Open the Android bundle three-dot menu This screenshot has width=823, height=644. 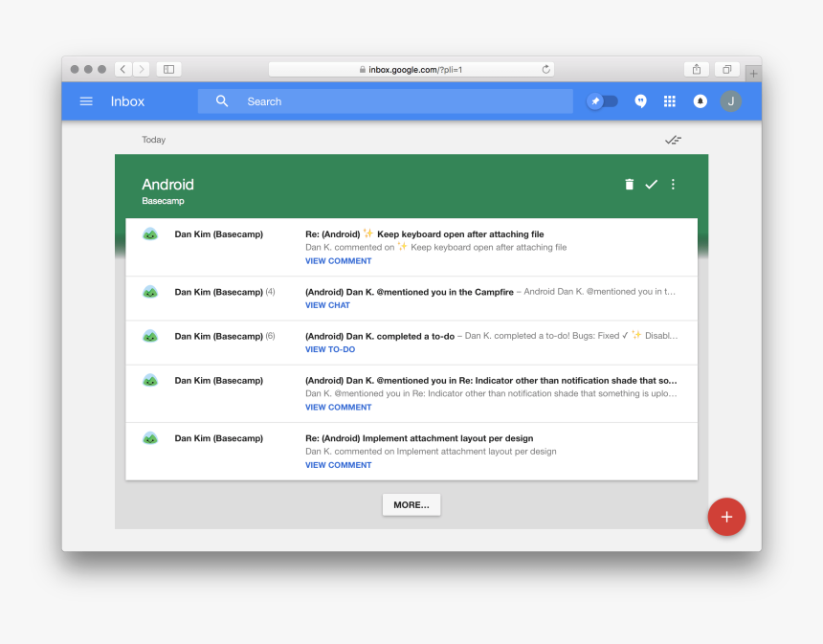(x=673, y=185)
